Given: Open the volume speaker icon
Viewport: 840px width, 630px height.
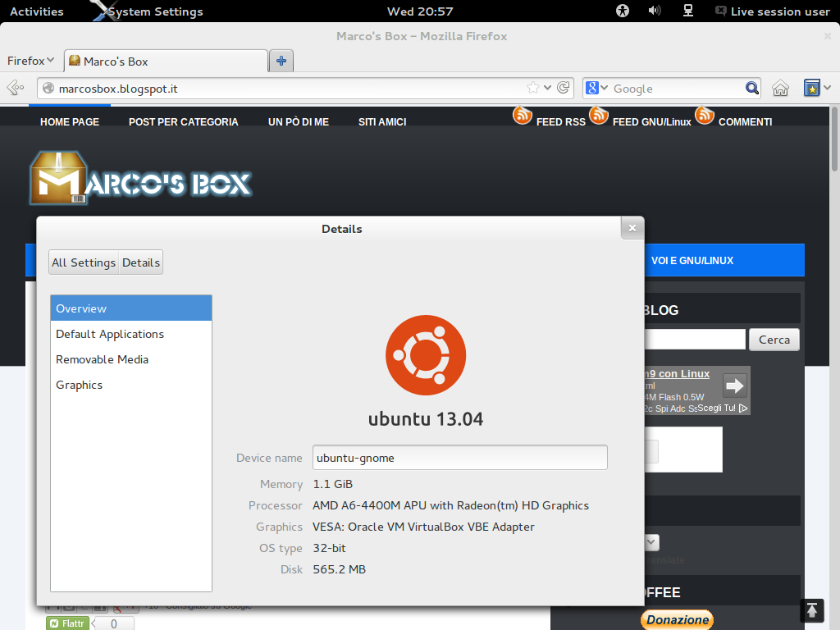Looking at the screenshot, I should click(x=654, y=11).
